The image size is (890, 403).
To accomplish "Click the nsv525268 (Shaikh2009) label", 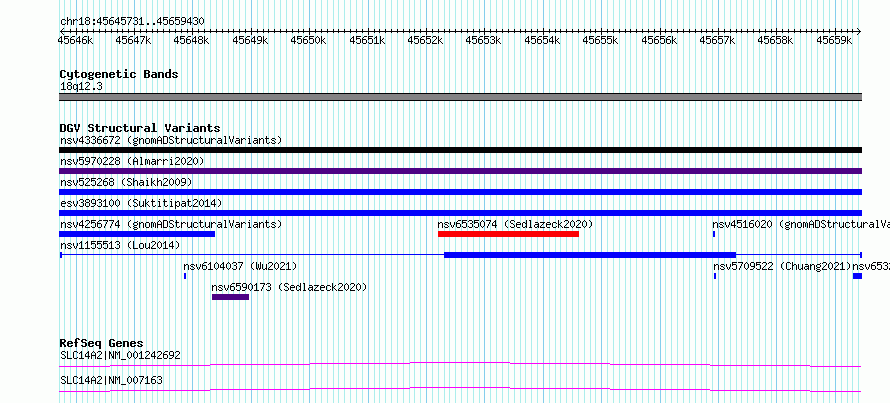I will click(x=126, y=182).
